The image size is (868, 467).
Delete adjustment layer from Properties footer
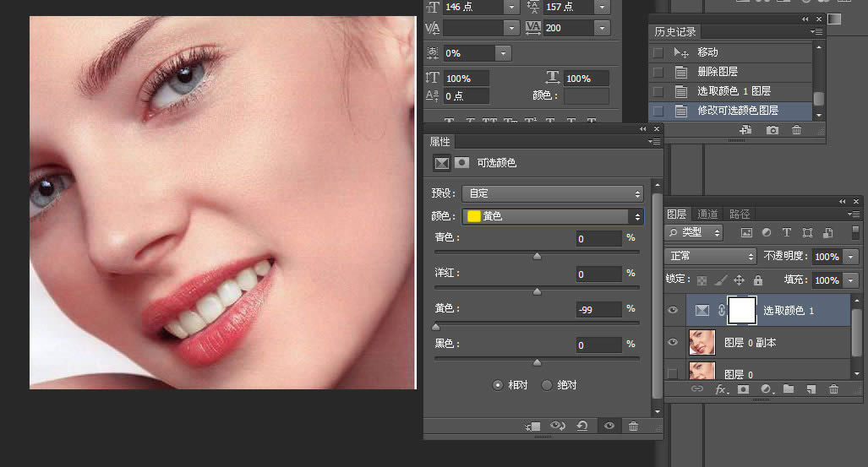(x=633, y=426)
